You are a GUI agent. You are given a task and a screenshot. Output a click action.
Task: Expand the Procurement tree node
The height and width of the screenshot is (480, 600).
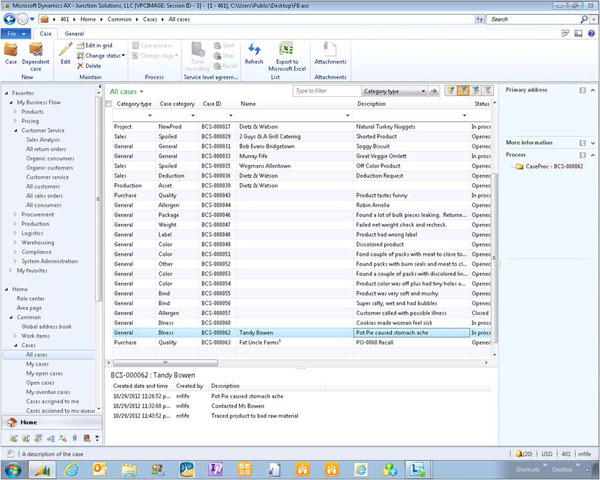pos(15,214)
